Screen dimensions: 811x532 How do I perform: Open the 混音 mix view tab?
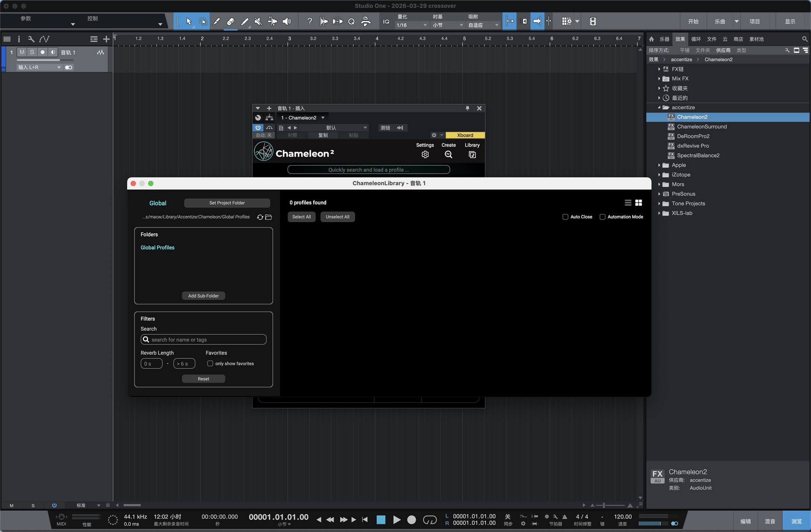click(770, 521)
